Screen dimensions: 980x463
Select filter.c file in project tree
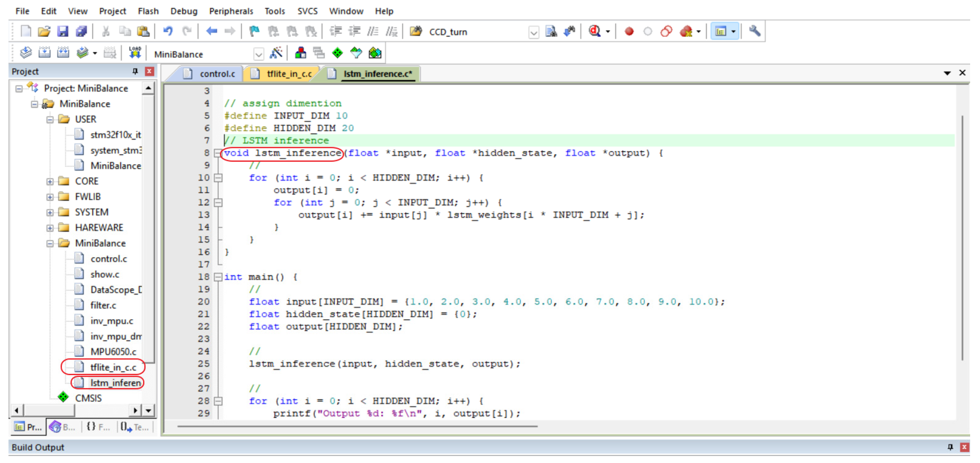pyautogui.click(x=103, y=305)
